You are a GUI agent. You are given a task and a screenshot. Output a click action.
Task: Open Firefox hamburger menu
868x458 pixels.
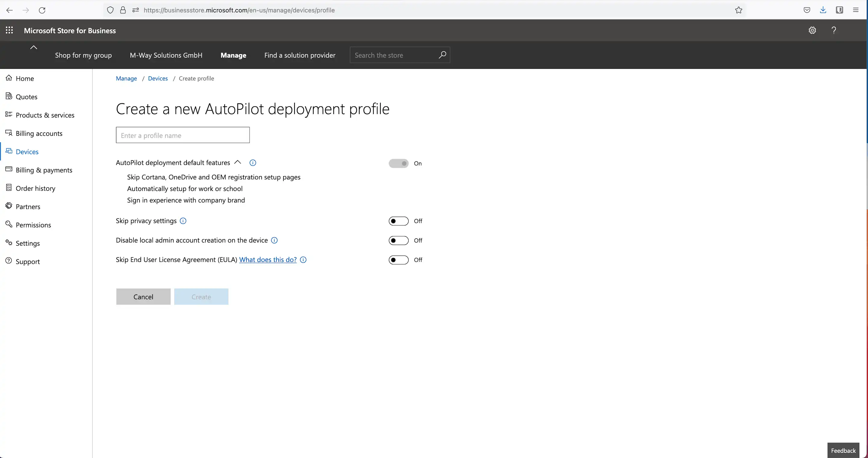click(856, 10)
